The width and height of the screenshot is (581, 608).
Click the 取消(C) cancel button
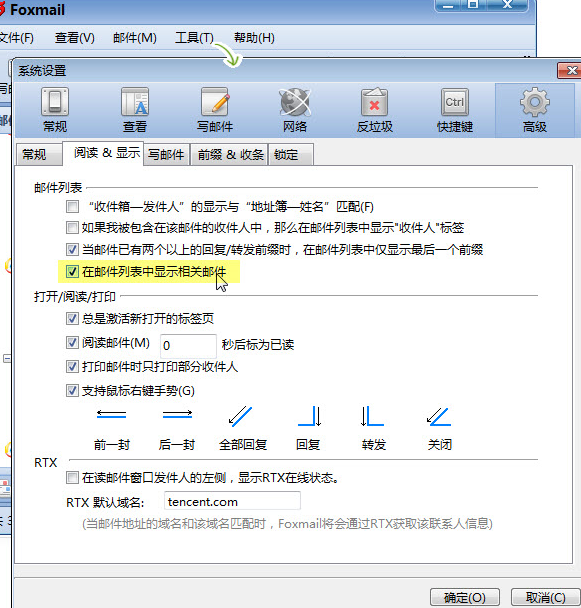coord(545,597)
